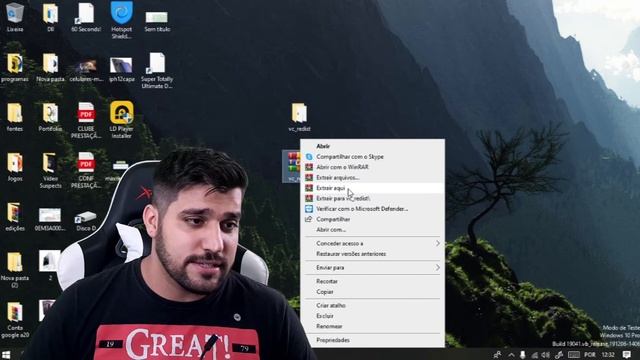Select the Vídeo Suspects folder icon
This screenshot has width=640, height=360.
point(50,170)
